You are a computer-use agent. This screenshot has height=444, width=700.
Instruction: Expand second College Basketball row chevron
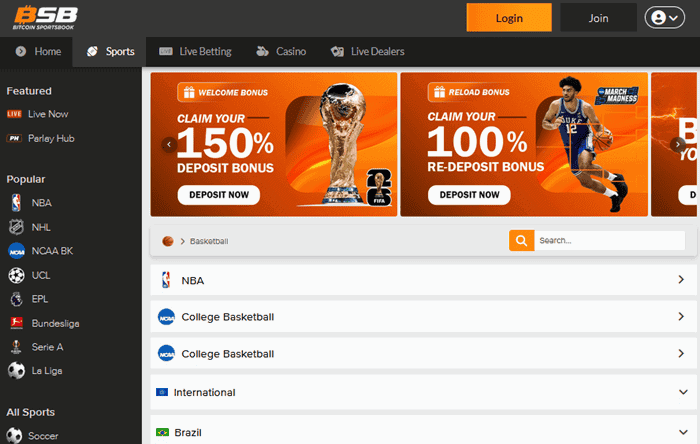tap(681, 353)
